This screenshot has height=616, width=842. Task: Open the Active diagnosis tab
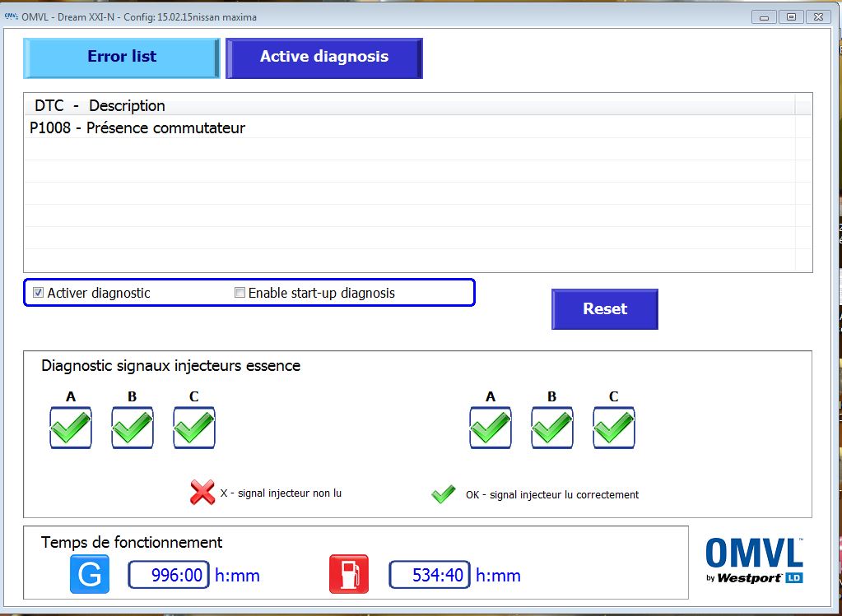(x=324, y=58)
